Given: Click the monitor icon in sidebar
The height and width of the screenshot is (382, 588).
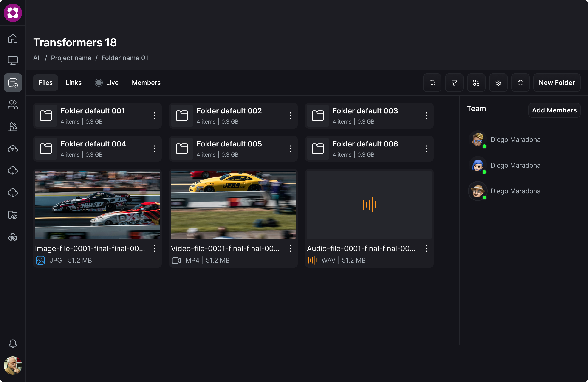Looking at the screenshot, I should point(13,61).
